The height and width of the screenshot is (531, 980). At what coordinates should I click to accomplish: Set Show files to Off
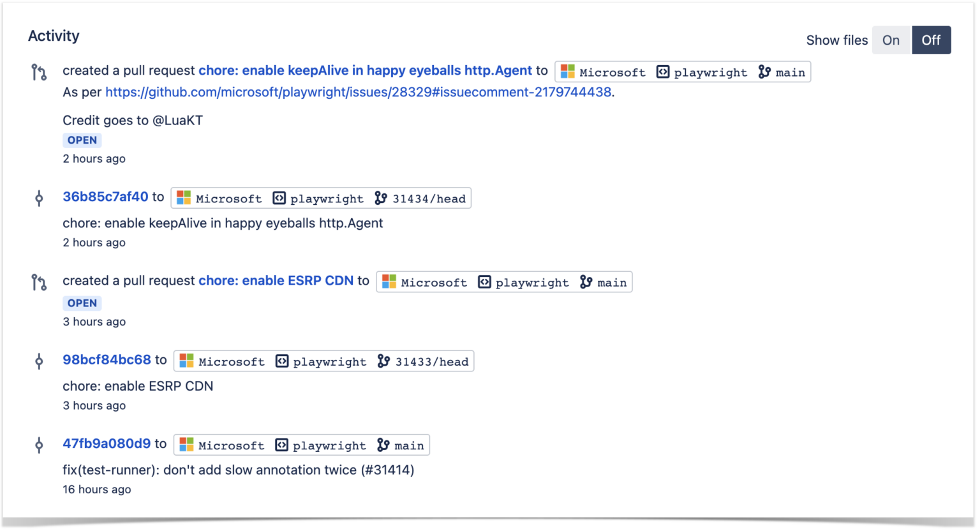click(932, 40)
